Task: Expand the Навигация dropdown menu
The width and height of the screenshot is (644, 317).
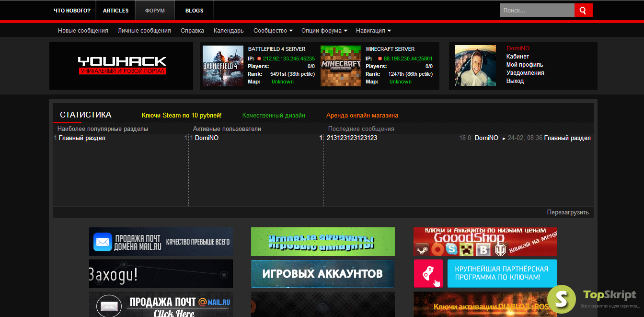Action: pos(373,31)
